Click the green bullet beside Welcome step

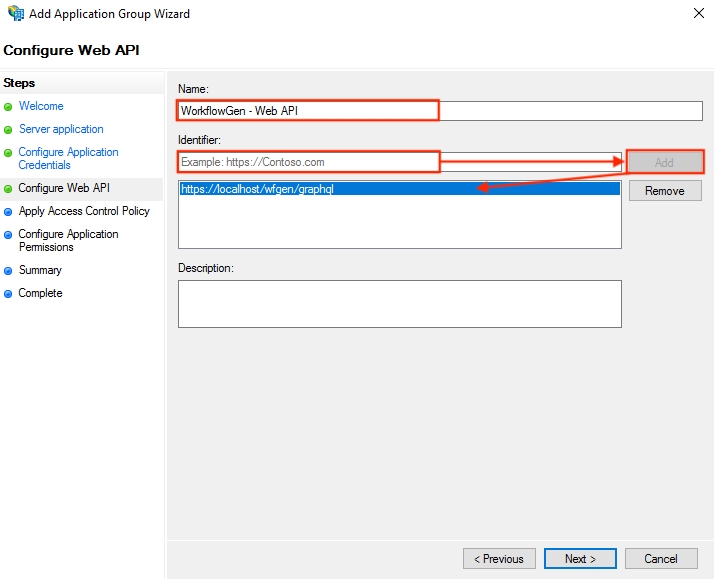tap(9, 106)
